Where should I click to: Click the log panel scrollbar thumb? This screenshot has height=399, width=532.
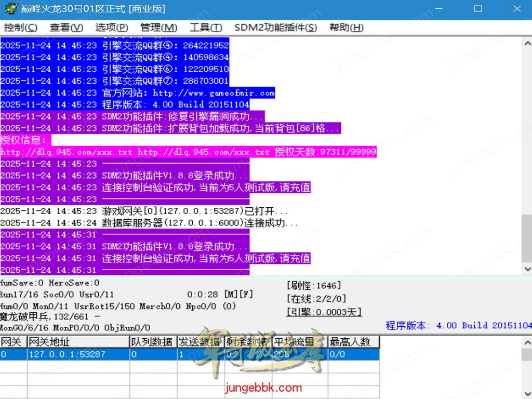[x=527, y=237]
